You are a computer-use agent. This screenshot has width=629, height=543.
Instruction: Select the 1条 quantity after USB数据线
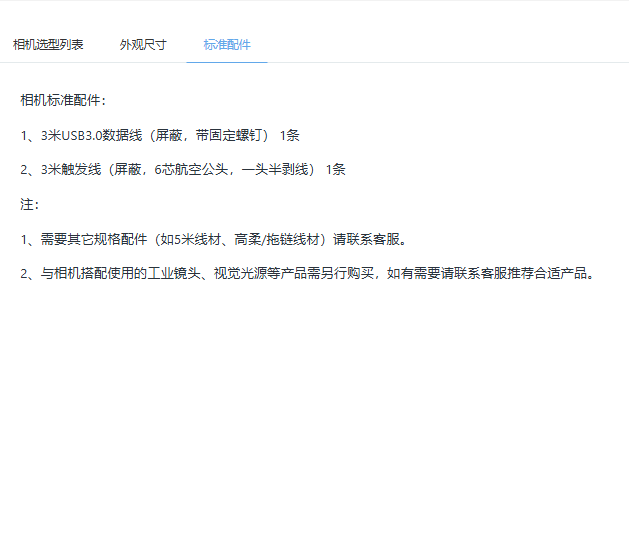(x=290, y=136)
